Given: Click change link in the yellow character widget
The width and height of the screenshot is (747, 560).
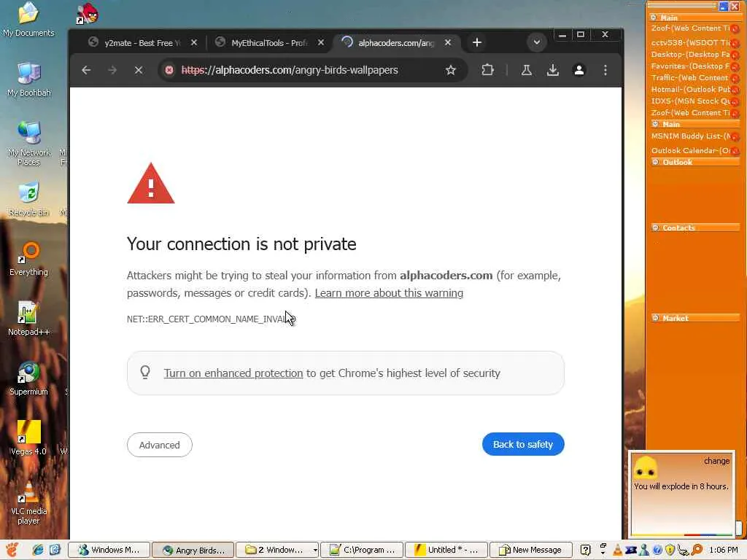Looking at the screenshot, I should tap(716, 461).
